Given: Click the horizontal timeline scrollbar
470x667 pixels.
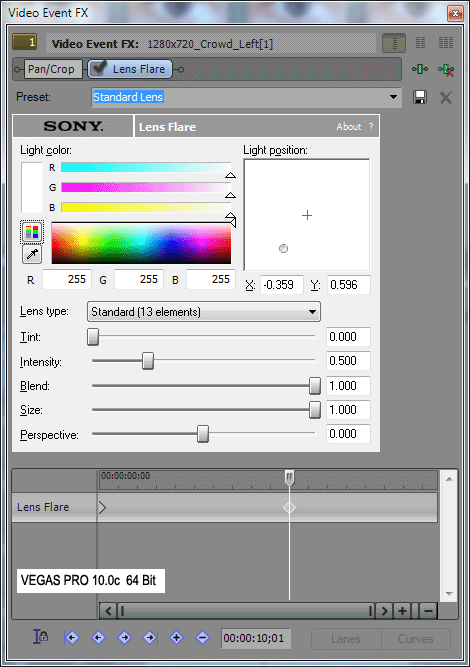Looking at the screenshot, I should (x=246, y=611).
